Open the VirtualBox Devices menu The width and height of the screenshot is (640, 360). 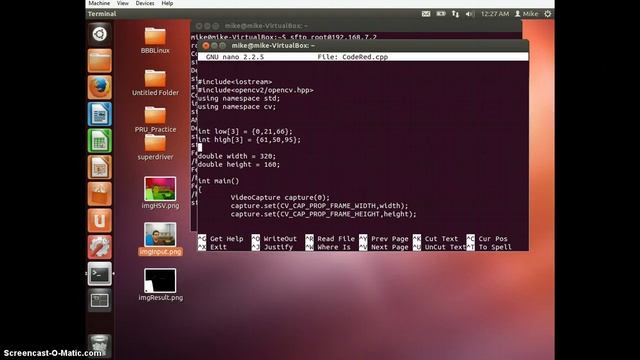click(145, 3)
